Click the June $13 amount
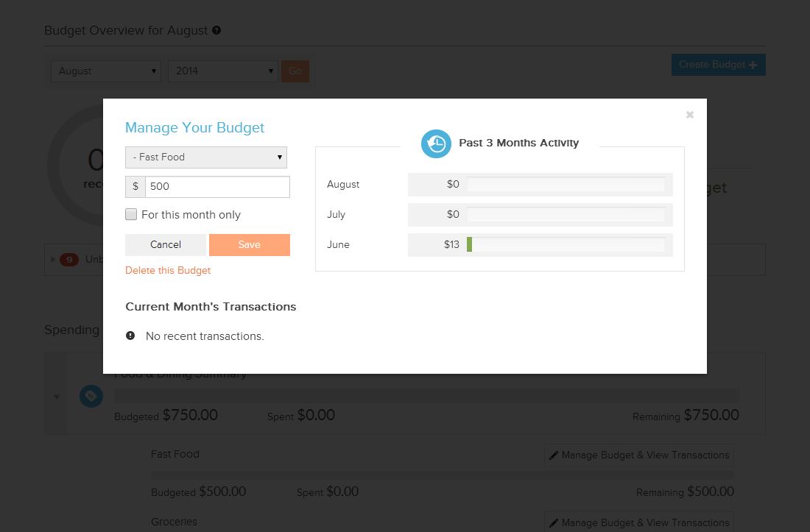 coord(451,244)
